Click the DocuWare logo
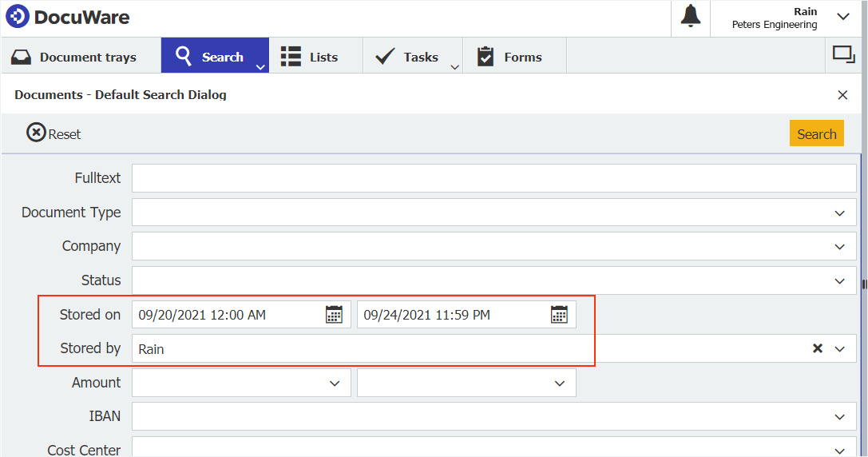Image resolution: width=868 pixels, height=457 pixels. point(68,17)
